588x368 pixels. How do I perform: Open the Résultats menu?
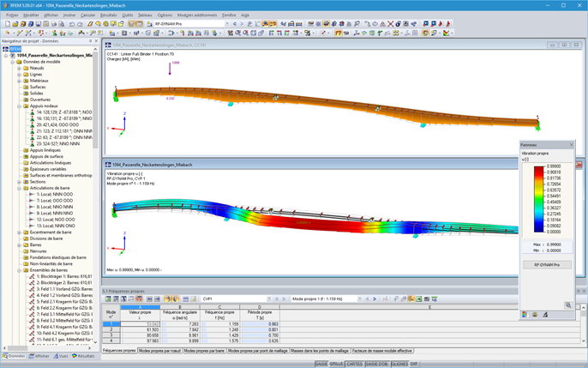[108, 15]
